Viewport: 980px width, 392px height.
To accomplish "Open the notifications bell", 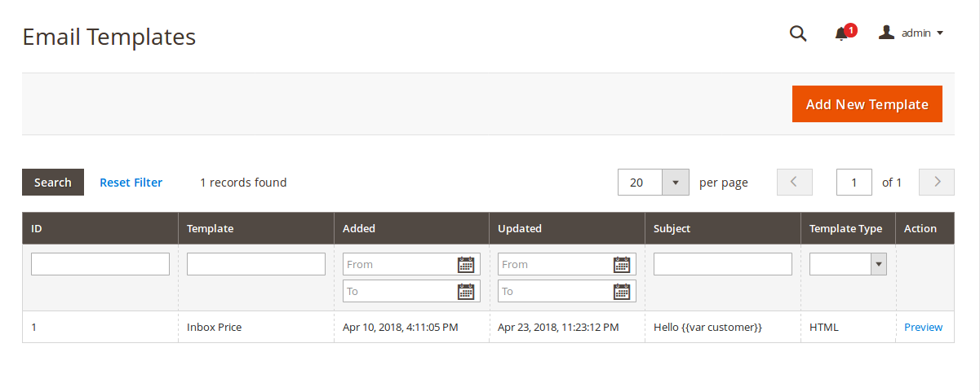I will click(x=841, y=33).
